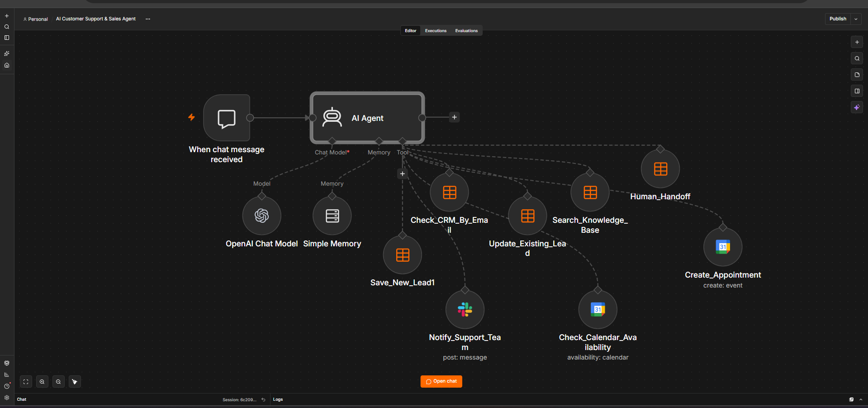The width and height of the screenshot is (868, 408).
Task: Click the plus icon in the left sidebar
Action: pyautogui.click(x=7, y=16)
